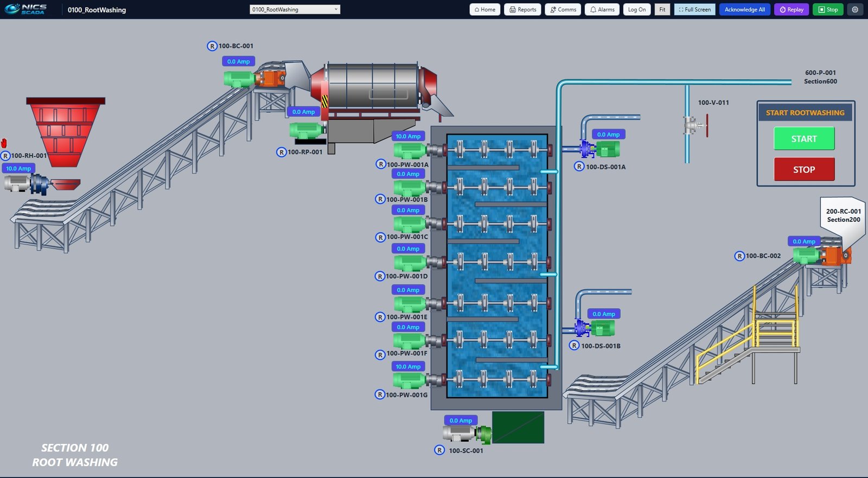Click the R indicator for 100-SC-001
The width and height of the screenshot is (868, 478).
coord(439,450)
